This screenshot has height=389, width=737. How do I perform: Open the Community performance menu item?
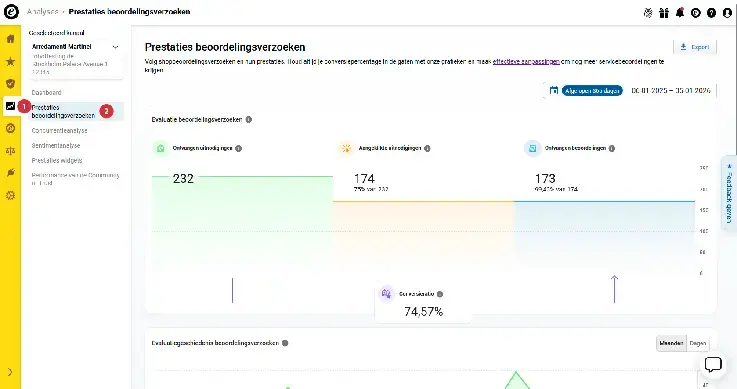pos(75,179)
